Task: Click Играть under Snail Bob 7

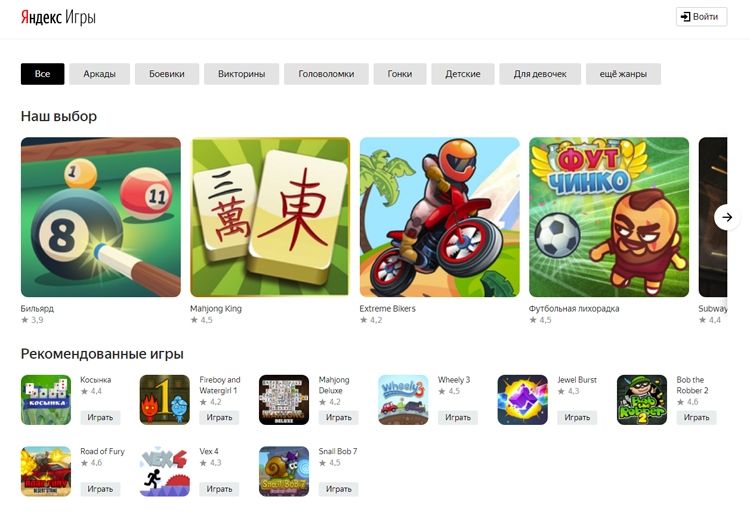Action: click(x=339, y=489)
